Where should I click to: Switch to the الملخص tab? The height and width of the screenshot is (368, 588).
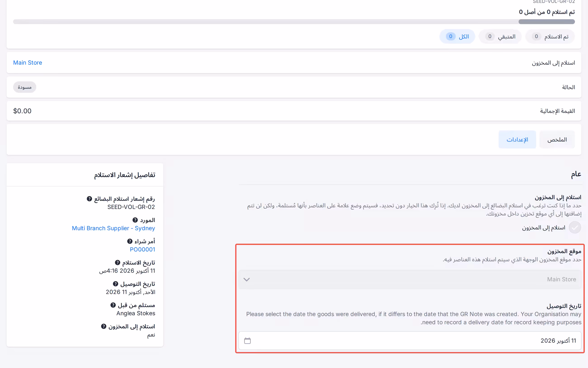(557, 139)
